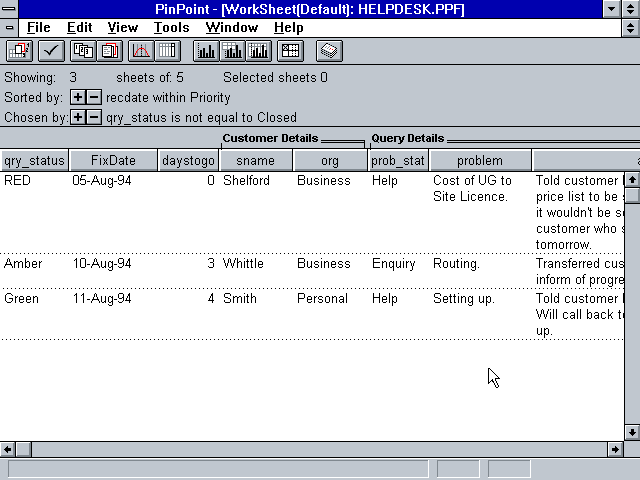Image resolution: width=640 pixels, height=480 pixels.
Task: Click the org column header
Action: pos(330,160)
